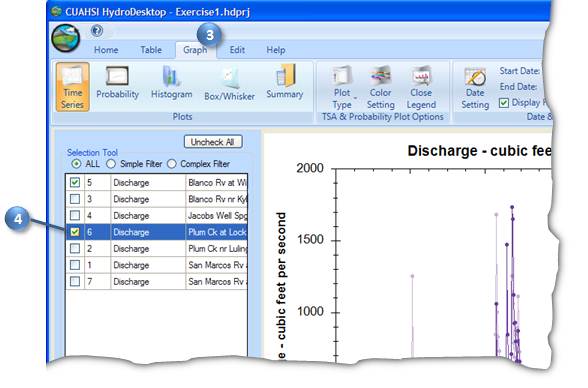Click the 'Start Date:' label
The height and width of the screenshot is (388, 588).
click(519, 71)
